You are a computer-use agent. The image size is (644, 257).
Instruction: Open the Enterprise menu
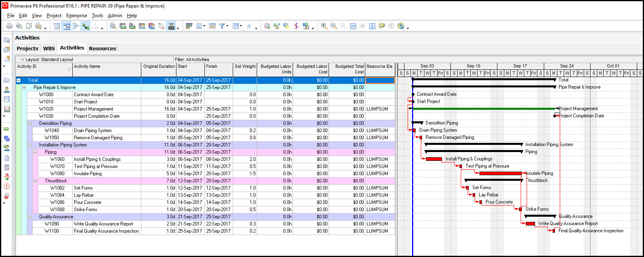[76, 16]
